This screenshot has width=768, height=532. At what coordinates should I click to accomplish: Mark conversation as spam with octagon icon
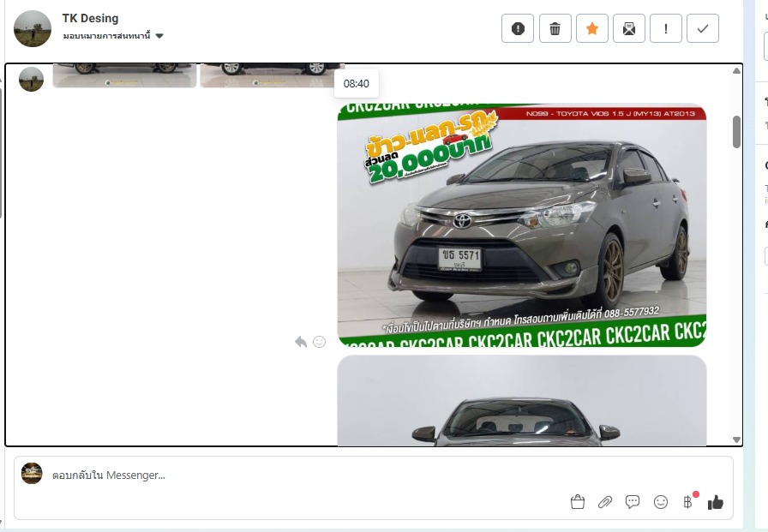[x=518, y=28]
